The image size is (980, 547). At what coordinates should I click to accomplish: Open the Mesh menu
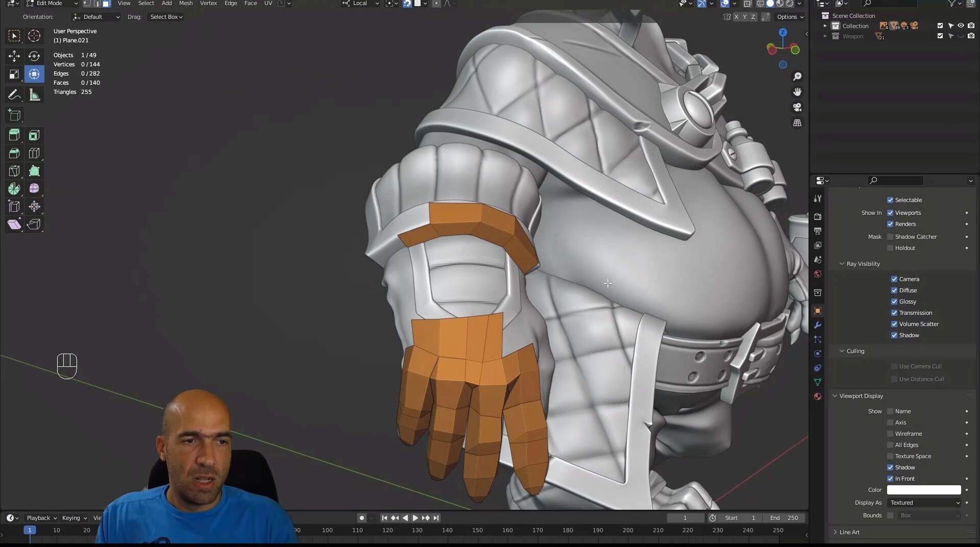point(186,3)
